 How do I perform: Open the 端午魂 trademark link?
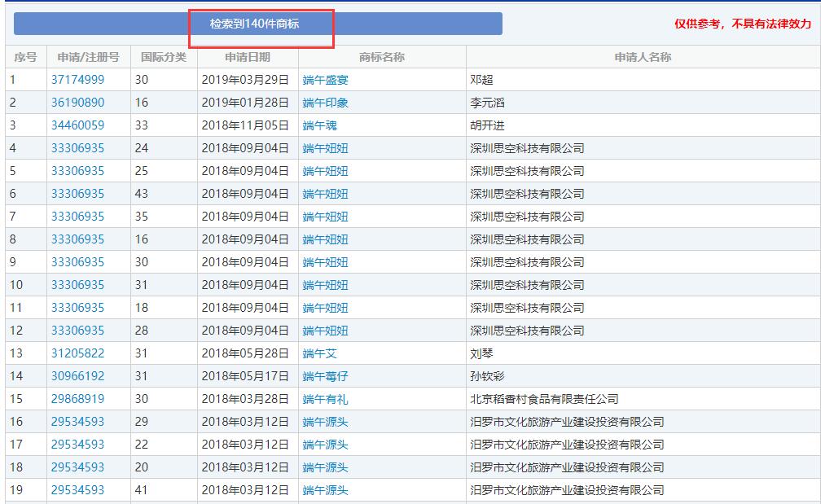tap(319, 125)
